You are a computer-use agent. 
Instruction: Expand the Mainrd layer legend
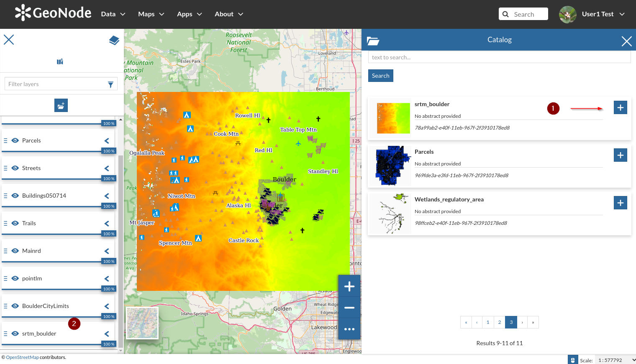click(107, 251)
